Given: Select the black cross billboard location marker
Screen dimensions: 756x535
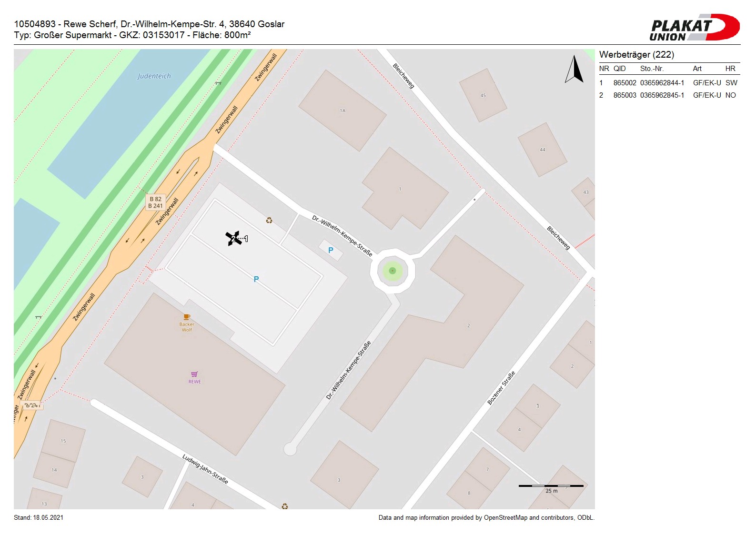Looking at the screenshot, I should pyautogui.click(x=233, y=238).
